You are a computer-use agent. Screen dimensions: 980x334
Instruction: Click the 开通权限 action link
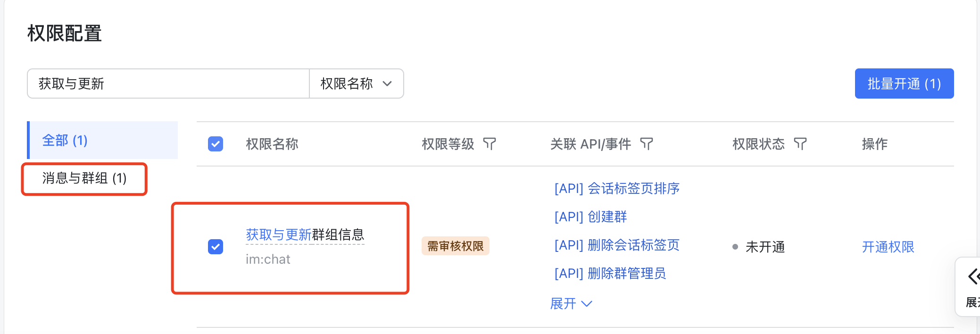pos(888,247)
